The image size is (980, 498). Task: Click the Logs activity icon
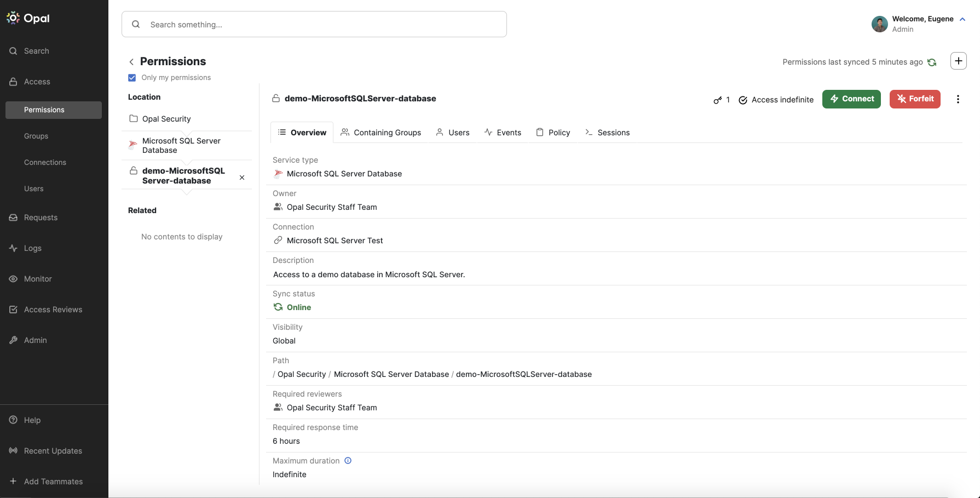(13, 248)
